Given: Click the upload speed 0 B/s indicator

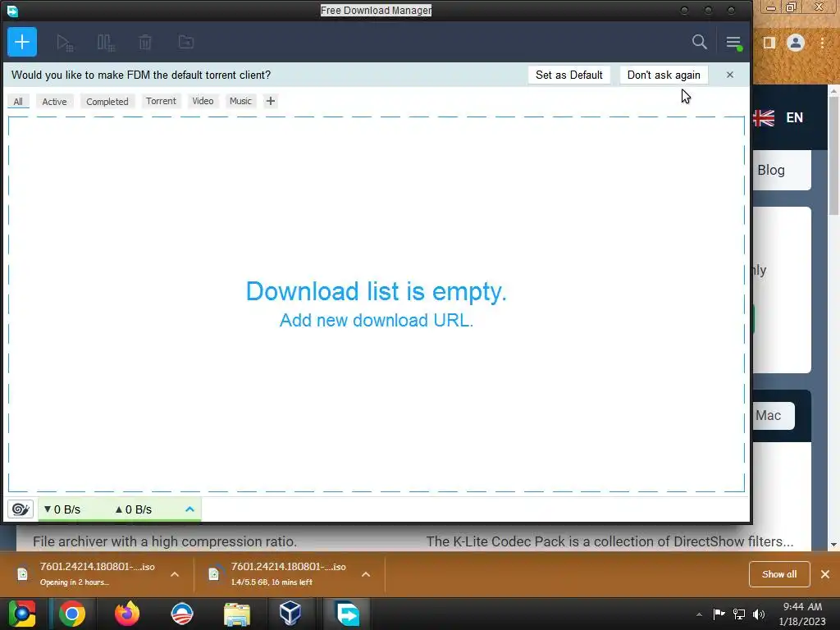Looking at the screenshot, I should (x=134, y=509).
